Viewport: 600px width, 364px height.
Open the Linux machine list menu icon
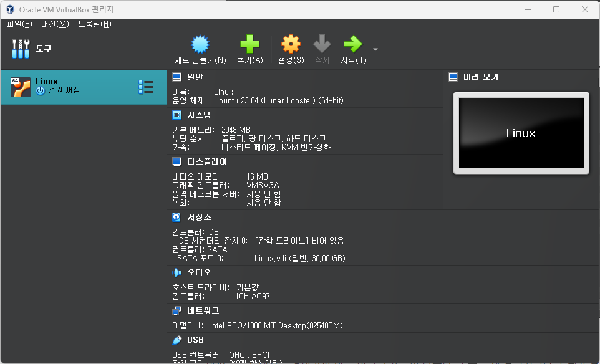(x=146, y=87)
